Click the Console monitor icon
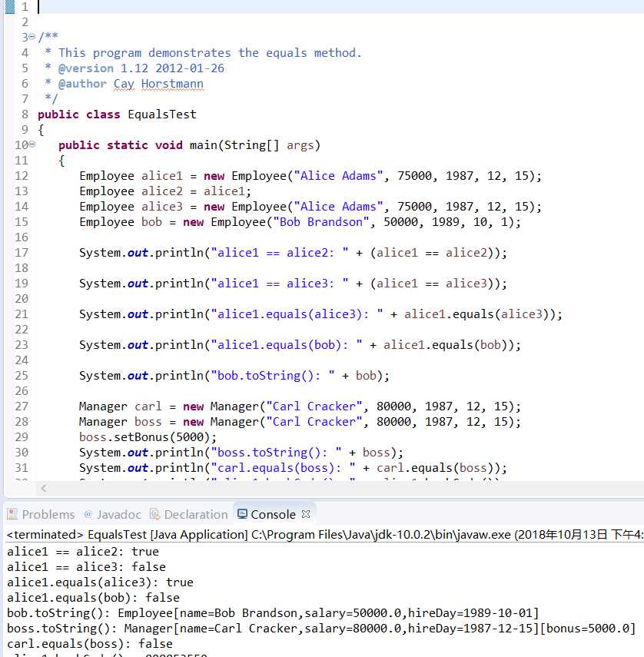 point(242,514)
